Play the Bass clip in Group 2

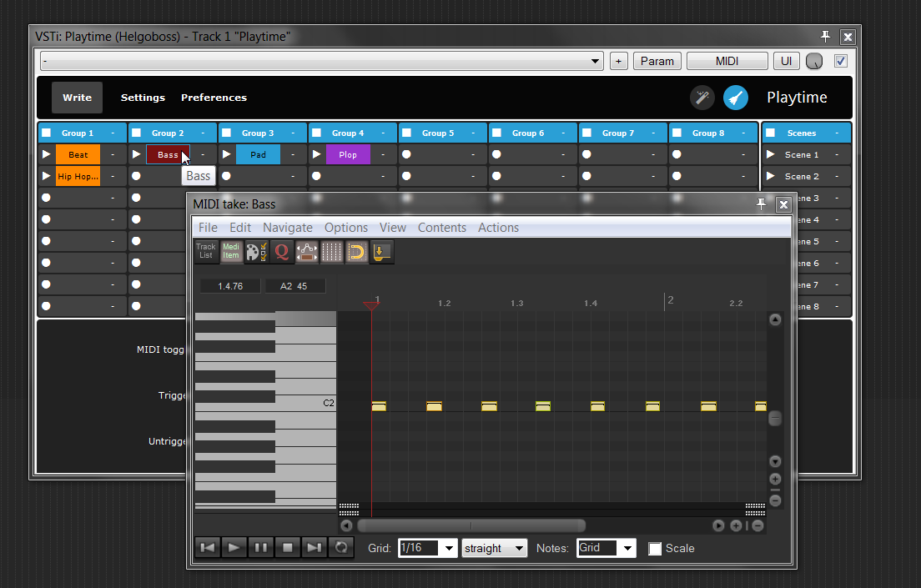136,154
